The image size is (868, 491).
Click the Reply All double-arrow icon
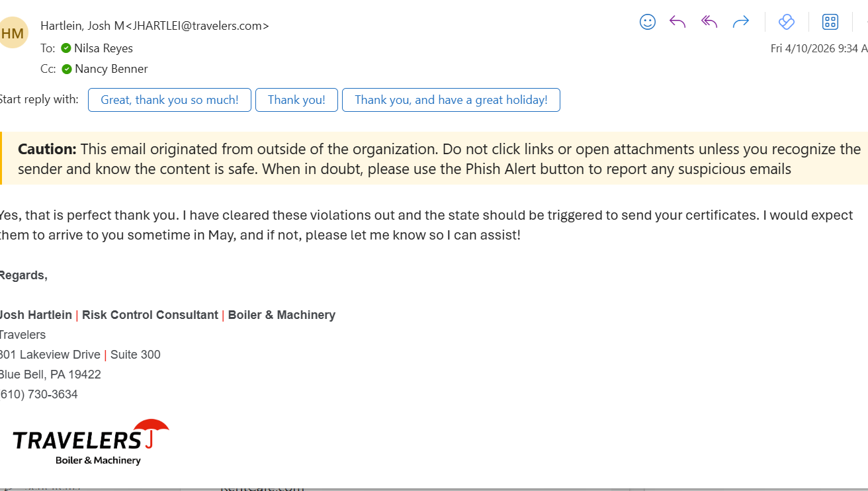[x=709, y=22]
